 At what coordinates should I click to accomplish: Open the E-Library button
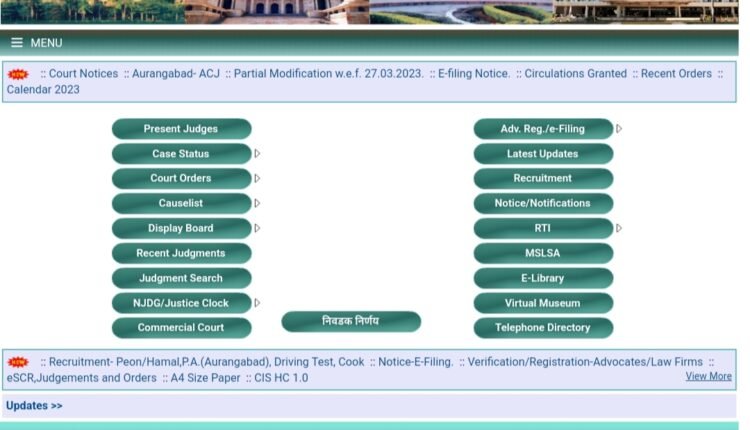pos(542,278)
